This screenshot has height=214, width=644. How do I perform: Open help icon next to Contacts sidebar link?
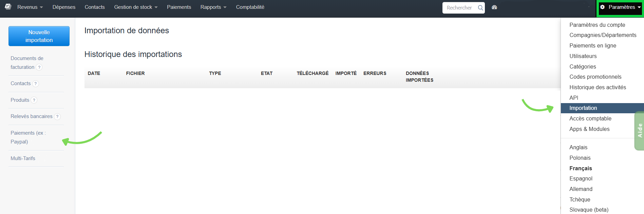point(36,84)
